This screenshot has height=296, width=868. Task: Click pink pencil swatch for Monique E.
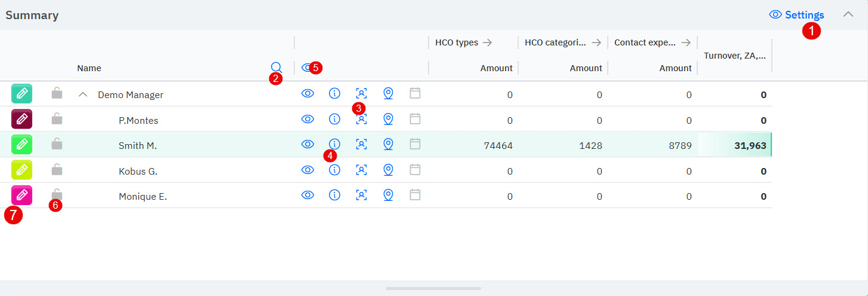pyautogui.click(x=22, y=195)
